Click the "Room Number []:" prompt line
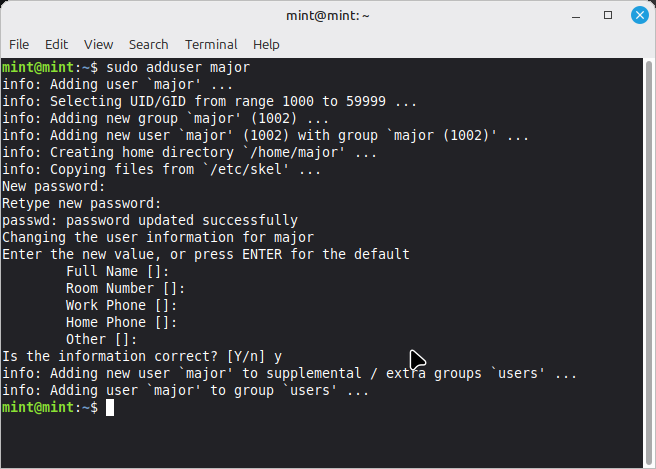This screenshot has height=469, width=656. point(126,288)
